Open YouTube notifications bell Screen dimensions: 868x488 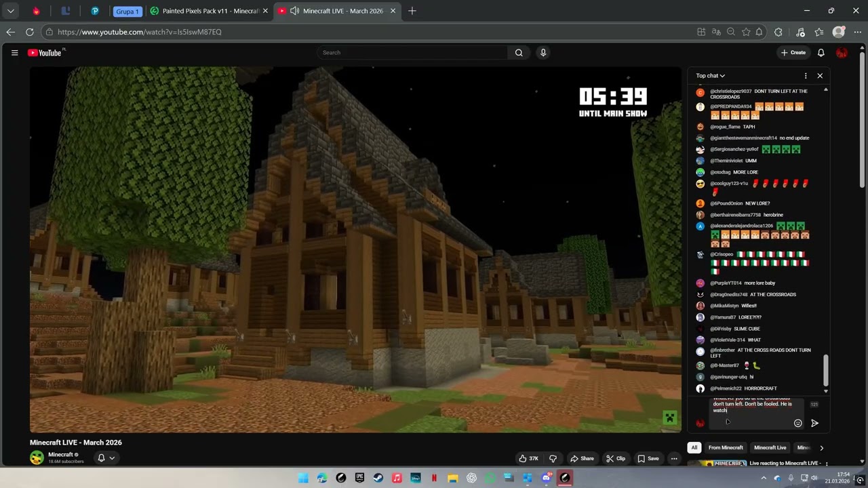821,52
